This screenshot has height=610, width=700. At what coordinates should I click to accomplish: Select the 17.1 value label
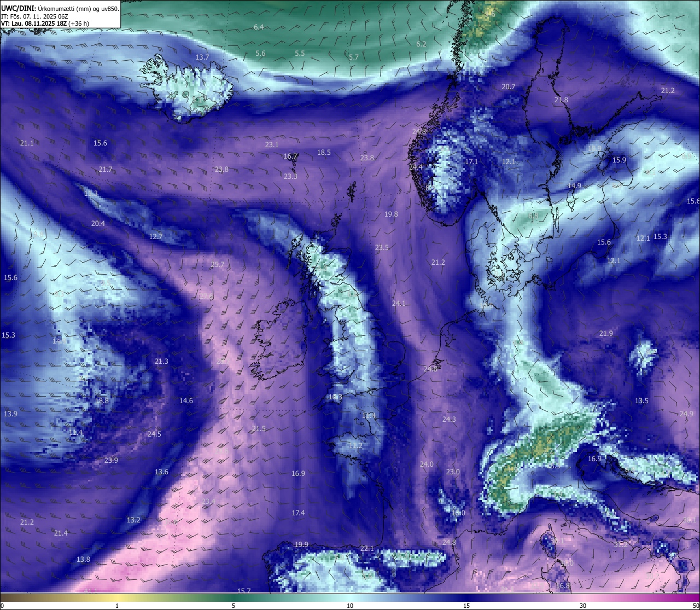click(x=471, y=162)
